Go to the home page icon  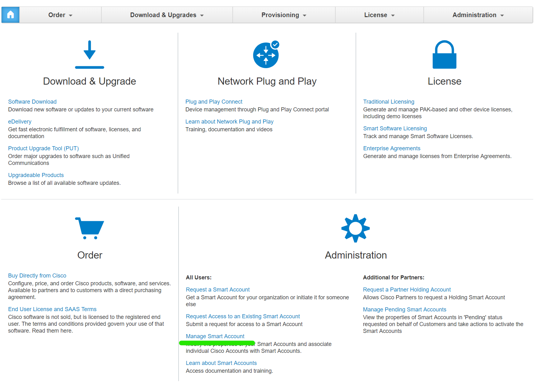click(x=11, y=15)
